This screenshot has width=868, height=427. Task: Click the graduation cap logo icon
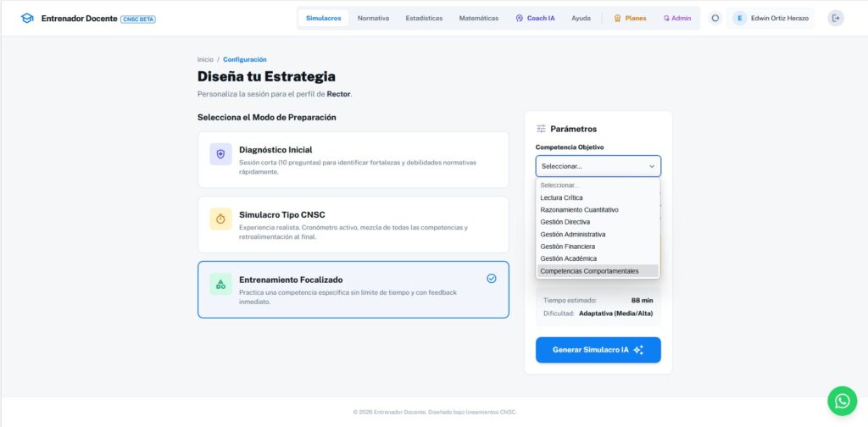[x=27, y=18]
